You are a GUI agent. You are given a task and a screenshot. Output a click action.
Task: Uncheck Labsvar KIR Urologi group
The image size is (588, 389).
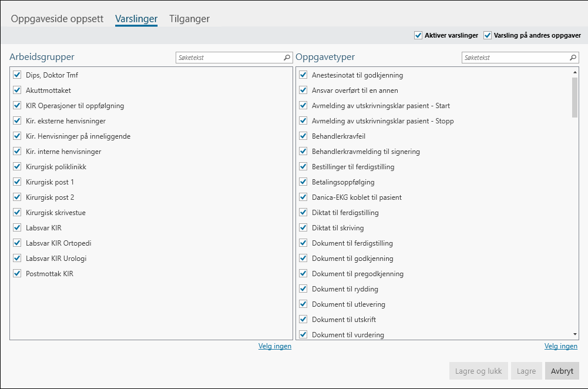[17, 259]
